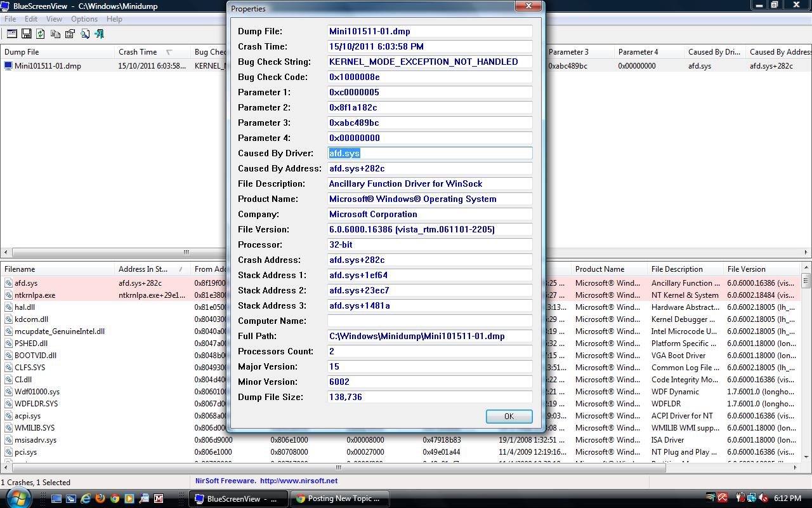This screenshot has height=508, width=812.
Task: Open the www.nirsoft.net link in status bar
Action: coord(299,481)
